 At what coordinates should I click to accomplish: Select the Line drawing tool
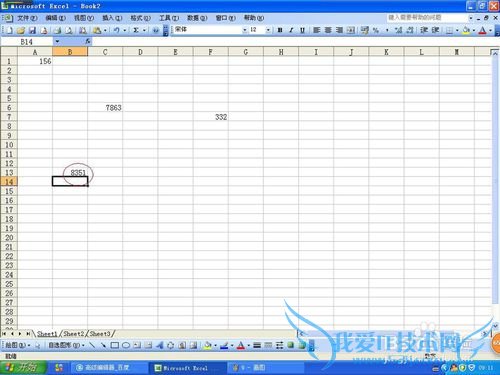tap(92, 345)
